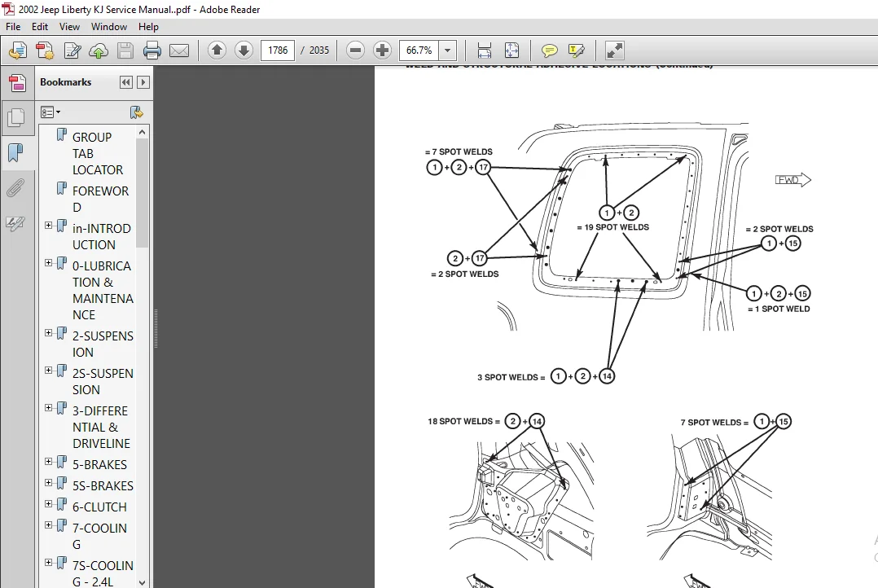This screenshot has width=878, height=588.
Task: Click the zoom percentage field
Action: 419,50
